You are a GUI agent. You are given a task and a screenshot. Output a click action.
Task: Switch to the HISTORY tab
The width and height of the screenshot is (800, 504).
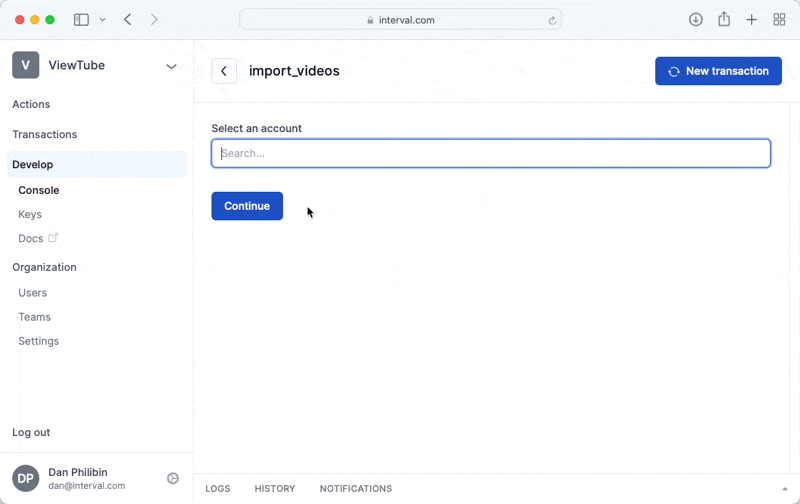275,489
